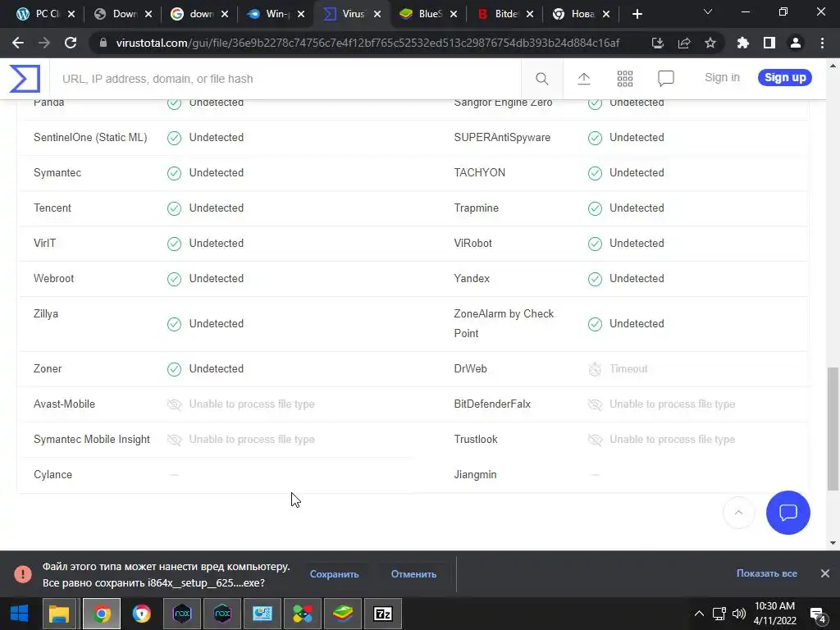Viewport: 840px width, 630px height.
Task: Click the download warning red icon
Action: click(23, 573)
